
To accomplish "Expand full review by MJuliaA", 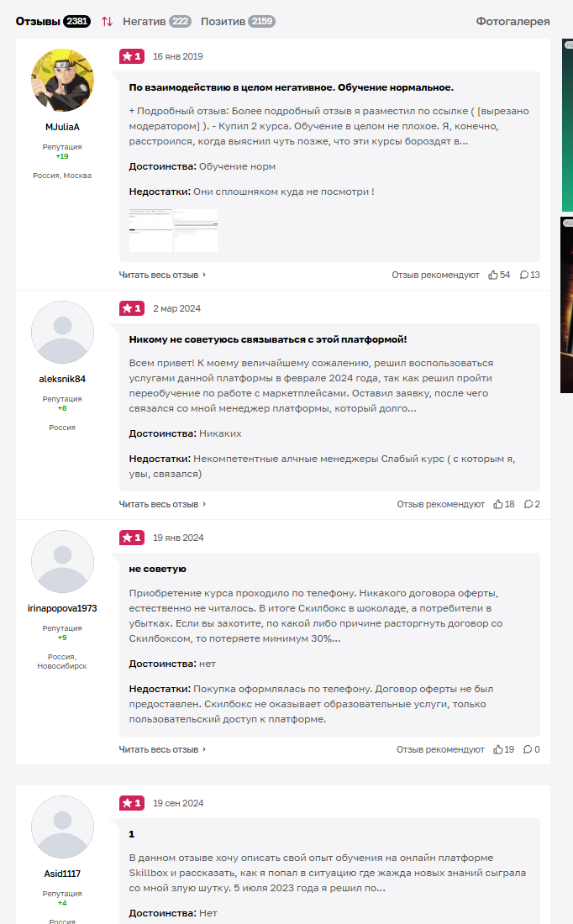I will tap(162, 275).
